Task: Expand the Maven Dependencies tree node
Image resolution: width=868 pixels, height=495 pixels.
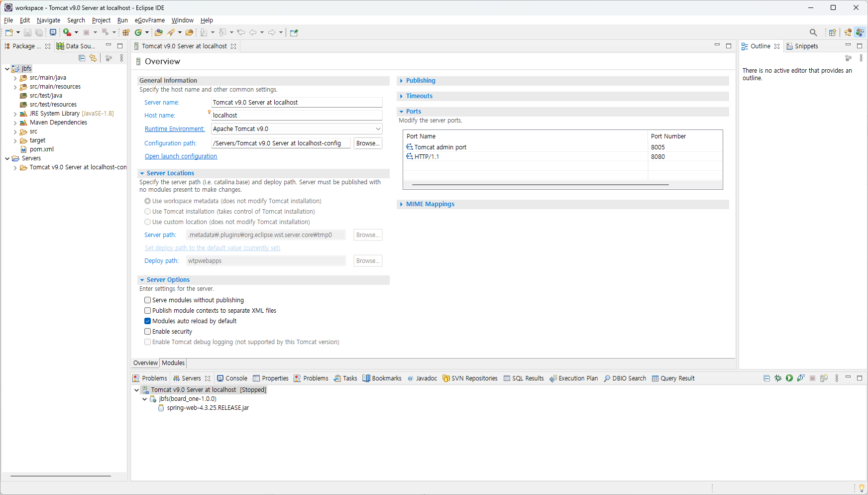Action: [x=15, y=123]
